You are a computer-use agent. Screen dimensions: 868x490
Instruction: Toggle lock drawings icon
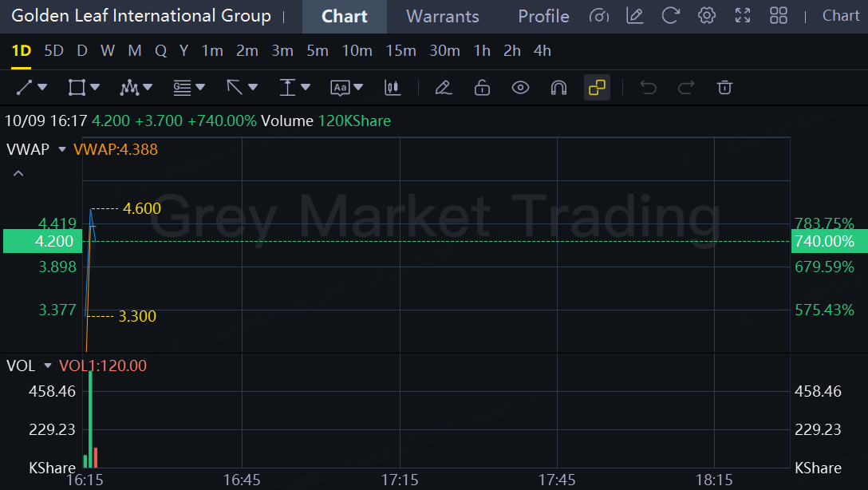pos(482,88)
